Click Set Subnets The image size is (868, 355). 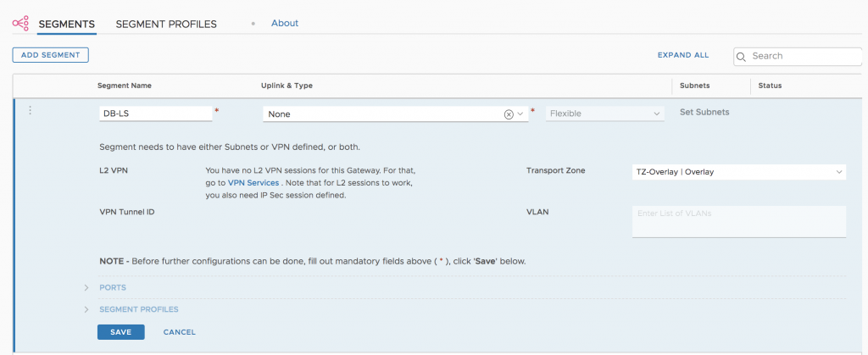pyautogui.click(x=704, y=112)
